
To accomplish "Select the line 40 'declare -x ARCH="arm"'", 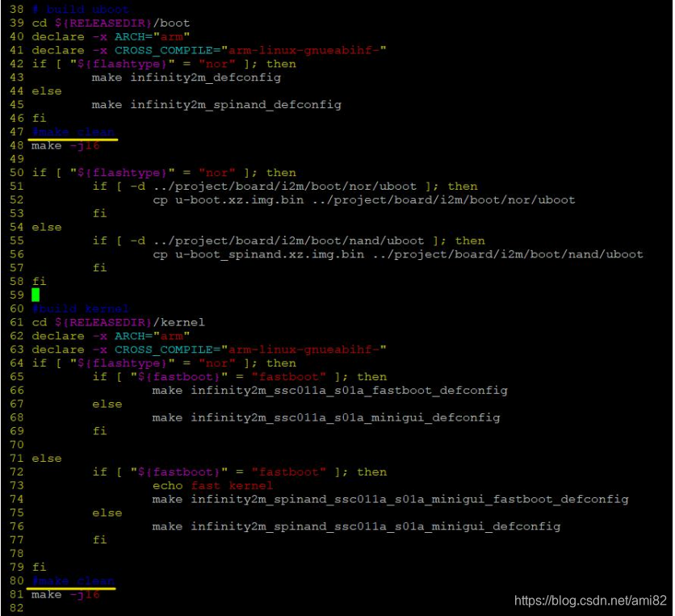I will point(111,36).
